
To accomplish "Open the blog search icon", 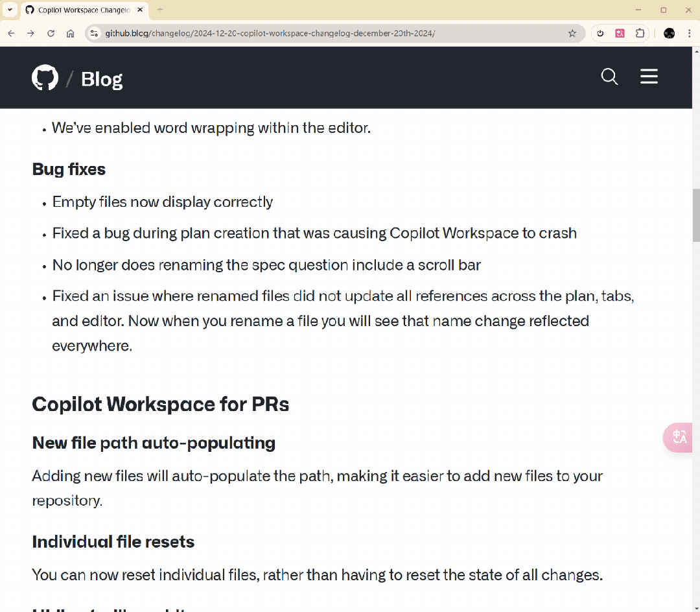I will click(609, 76).
